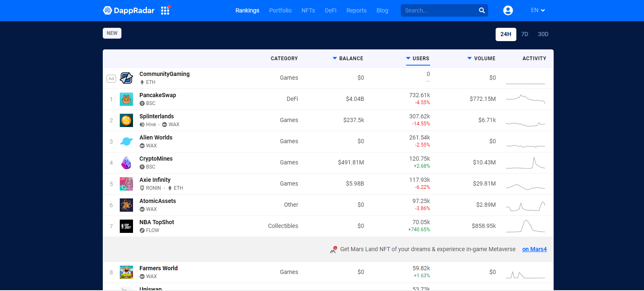Click the PancakeSwap bunny logo
The image size is (644, 291).
point(126,99)
